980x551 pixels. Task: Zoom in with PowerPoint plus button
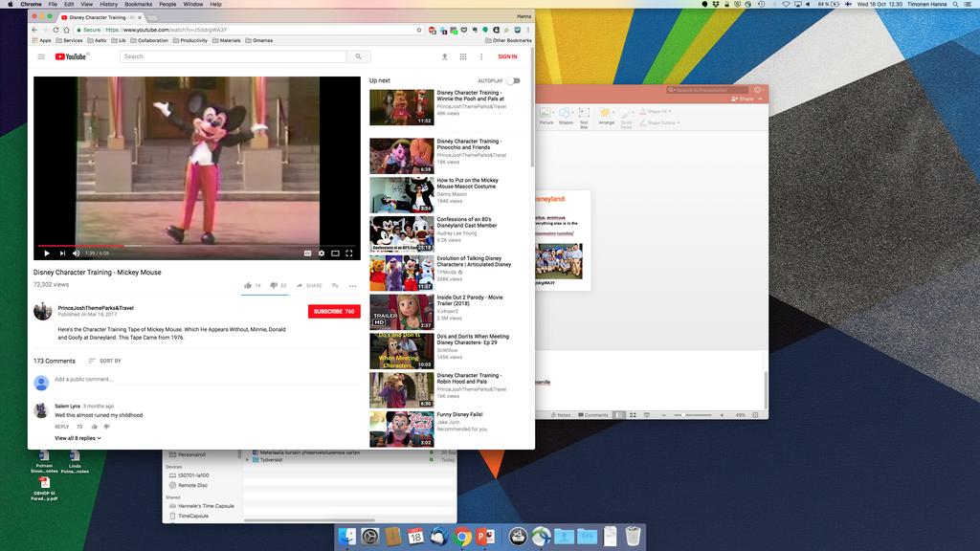(722, 415)
